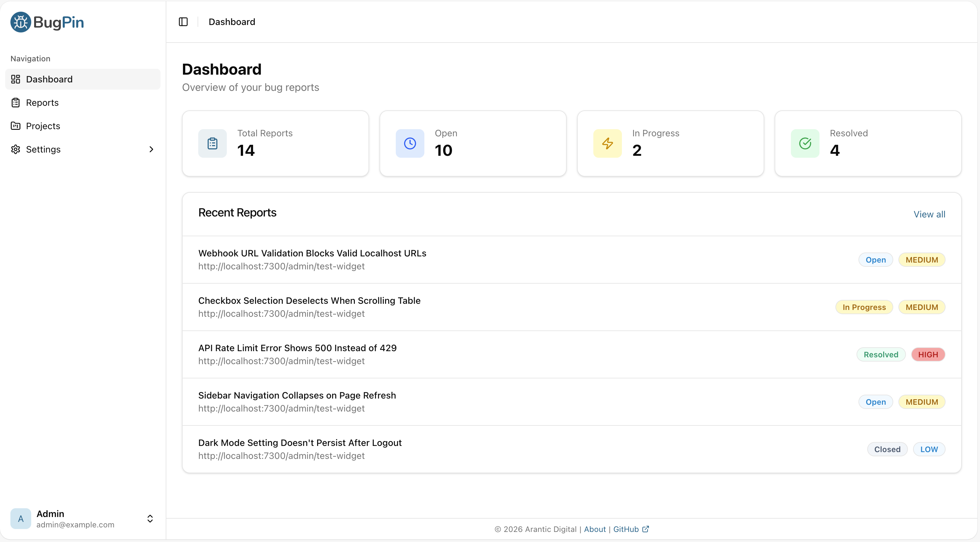This screenshot has width=980, height=542.
Task: Click the clock icon on the Open card
Action: click(410, 143)
